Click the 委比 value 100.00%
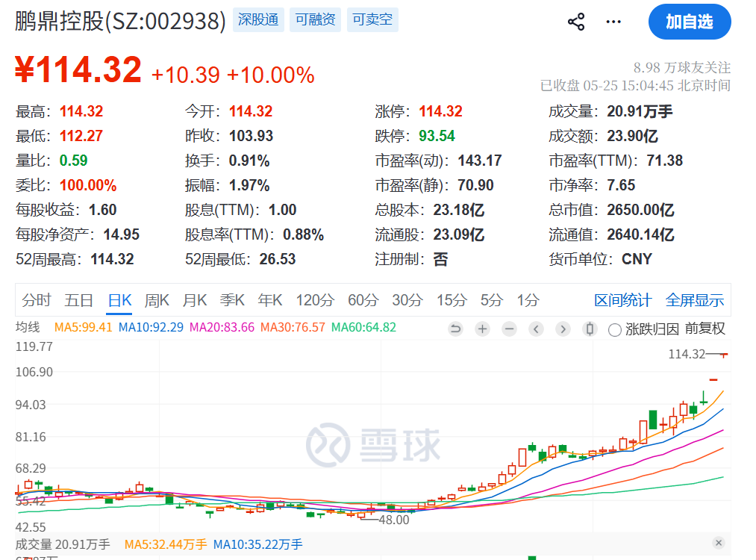 [88, 185]
